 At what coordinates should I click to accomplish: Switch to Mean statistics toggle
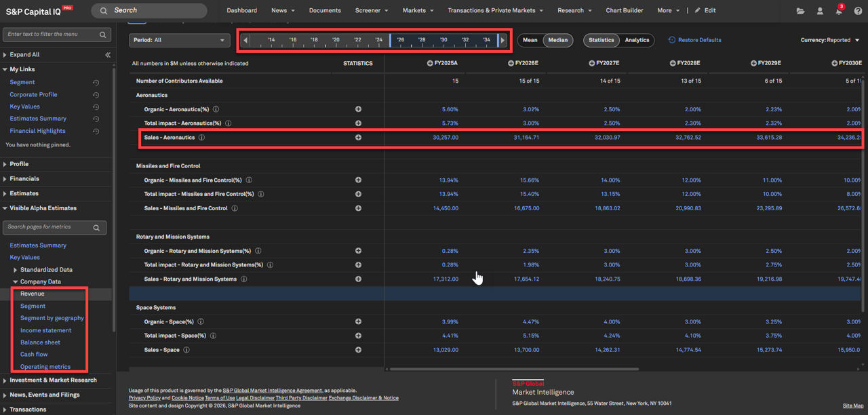click(530, 40)
